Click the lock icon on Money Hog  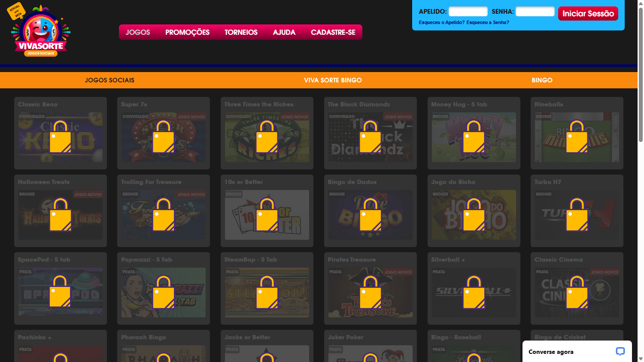[x=474, y=136]
